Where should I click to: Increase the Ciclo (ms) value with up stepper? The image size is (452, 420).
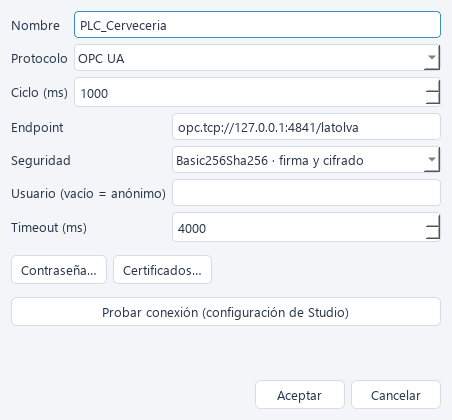(433, 85)
